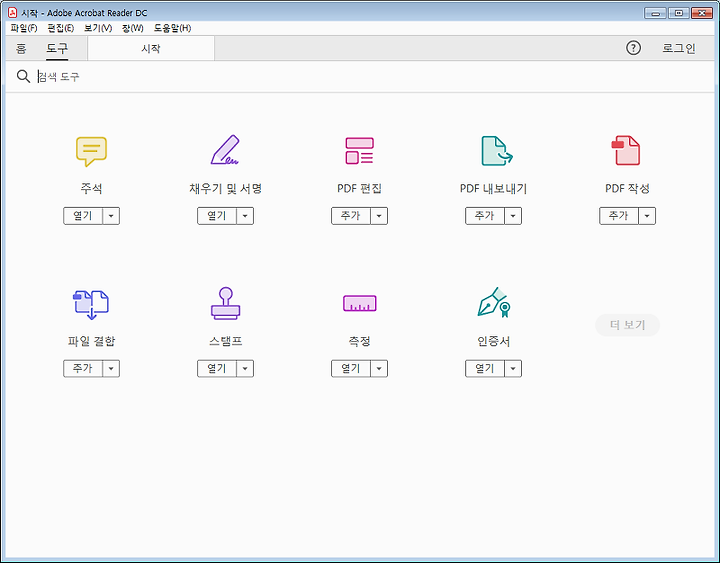
Task: Click the 채우기 및 서명 pen icon
Action: 225,150
